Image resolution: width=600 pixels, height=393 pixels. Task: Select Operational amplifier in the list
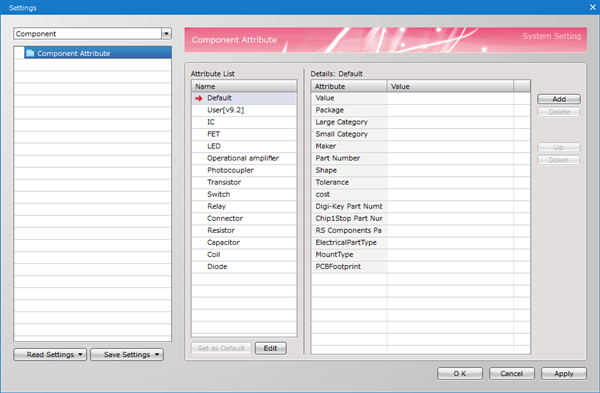244,158
